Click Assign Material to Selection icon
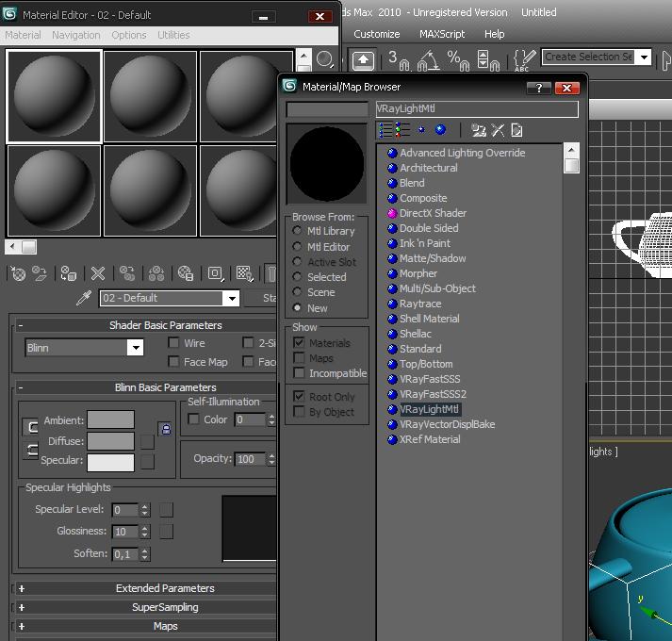The height and width of the screenshot is (641, 672). point(69,273)
